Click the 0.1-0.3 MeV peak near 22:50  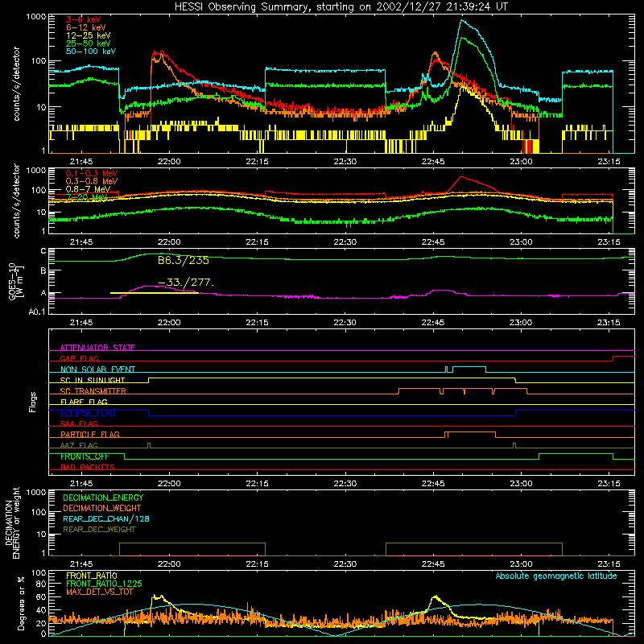(461, 177)
